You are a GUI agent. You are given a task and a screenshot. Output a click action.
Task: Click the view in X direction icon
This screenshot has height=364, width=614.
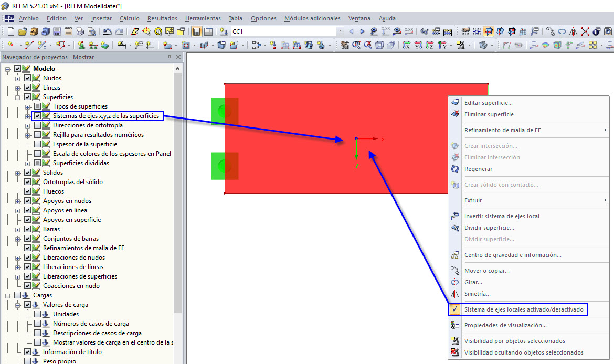pos(407,46)
